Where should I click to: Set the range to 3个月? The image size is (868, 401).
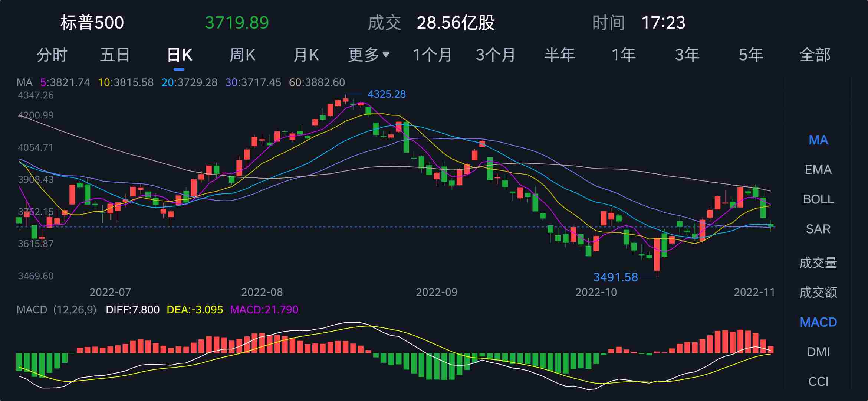pyautogui.click(x=496, y=55)
